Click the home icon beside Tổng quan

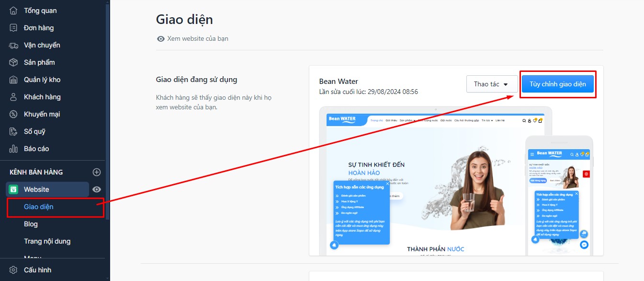[13, 11]
